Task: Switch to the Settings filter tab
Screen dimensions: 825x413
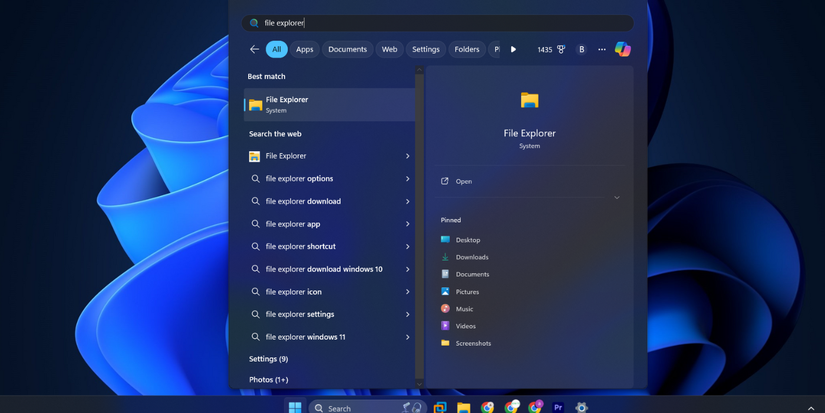Action: [x=426, y=49]
